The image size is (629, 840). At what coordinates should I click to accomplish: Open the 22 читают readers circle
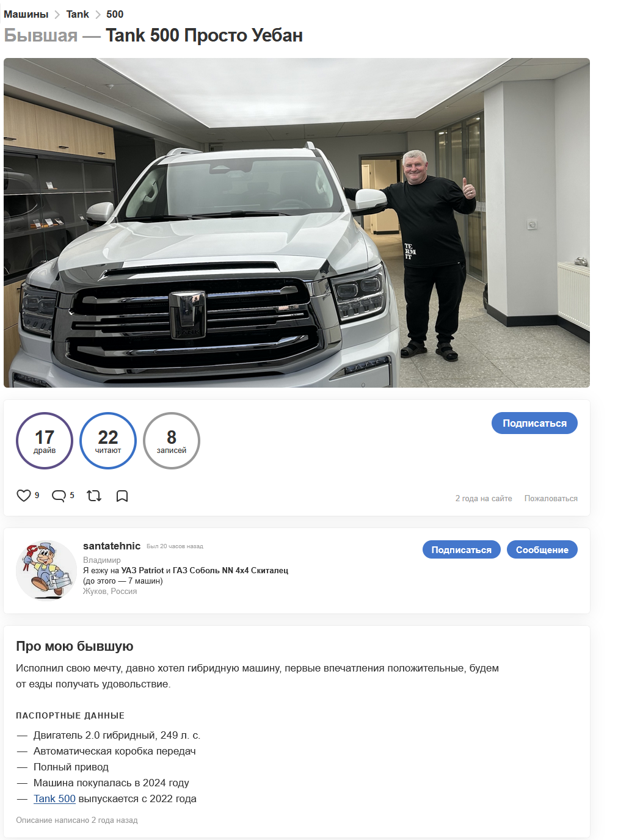point(108,441)
